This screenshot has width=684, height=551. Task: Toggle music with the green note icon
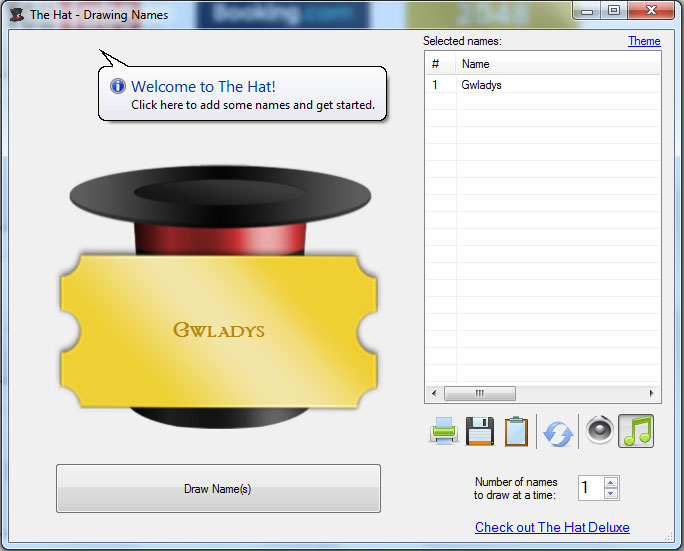[636, 431]
